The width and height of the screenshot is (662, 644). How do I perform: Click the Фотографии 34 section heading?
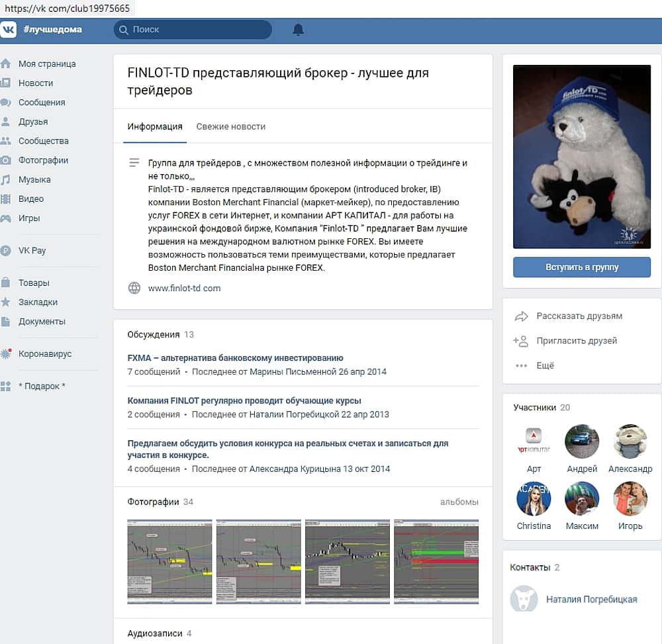[160, 502]
